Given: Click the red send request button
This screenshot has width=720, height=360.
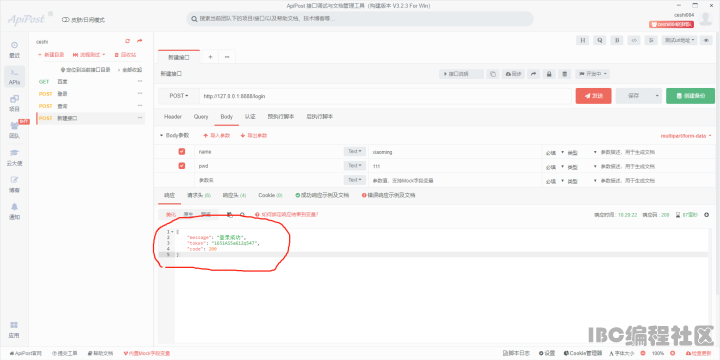Looking at the screenshot, I should pyautogui.click(x=593, y=96).
